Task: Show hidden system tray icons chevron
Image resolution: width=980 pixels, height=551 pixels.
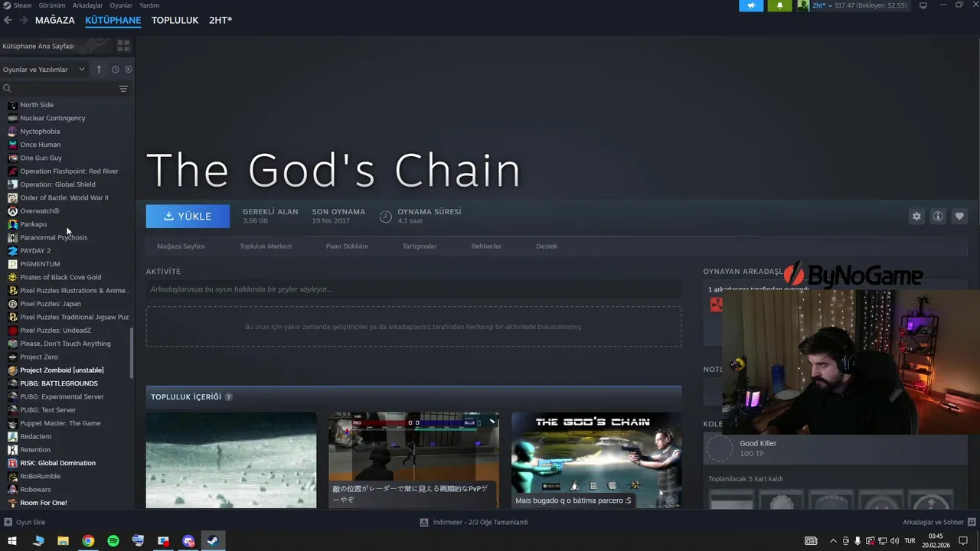Action: click(x=834, y=541)
